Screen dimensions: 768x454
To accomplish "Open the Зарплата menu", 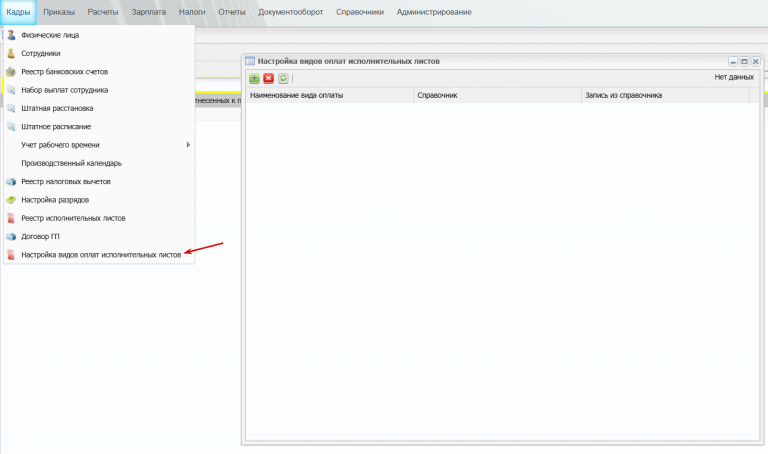I will (x=148, y=12).
